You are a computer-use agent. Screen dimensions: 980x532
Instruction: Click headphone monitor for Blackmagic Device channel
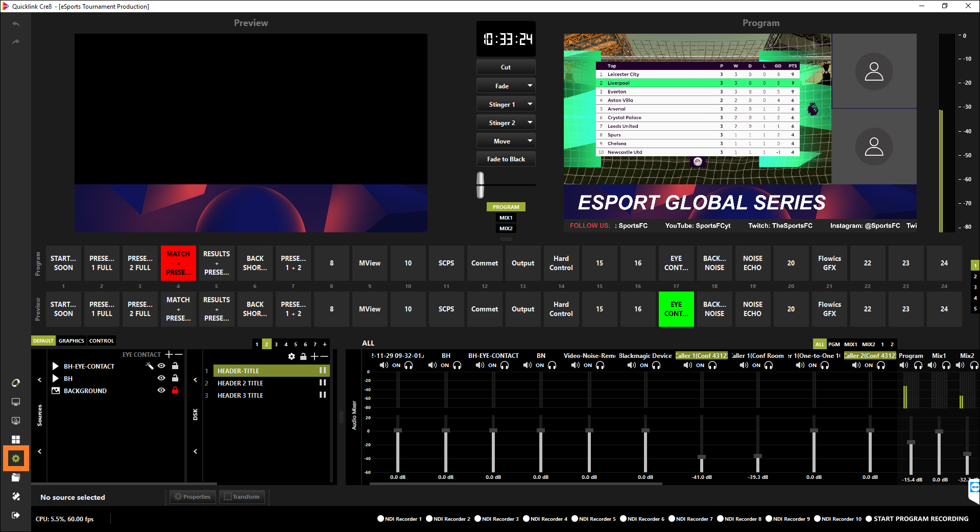coord(656,365)
